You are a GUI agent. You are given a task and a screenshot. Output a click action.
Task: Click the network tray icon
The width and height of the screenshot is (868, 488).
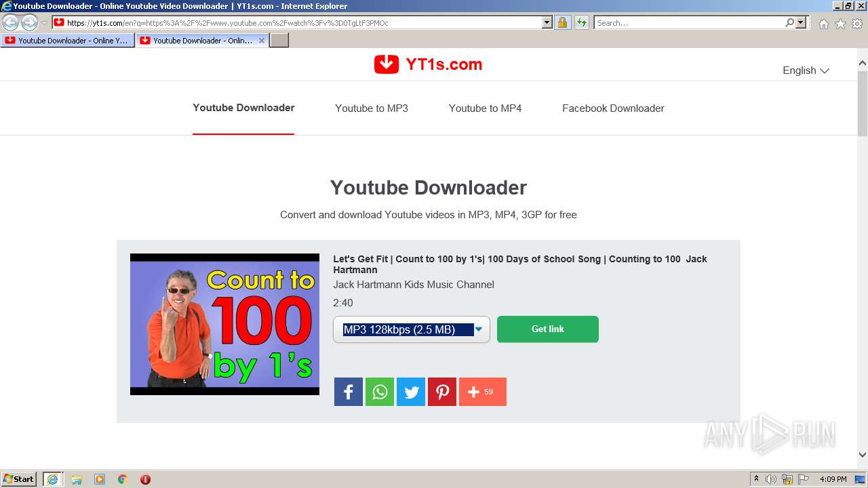pos(787,479)
